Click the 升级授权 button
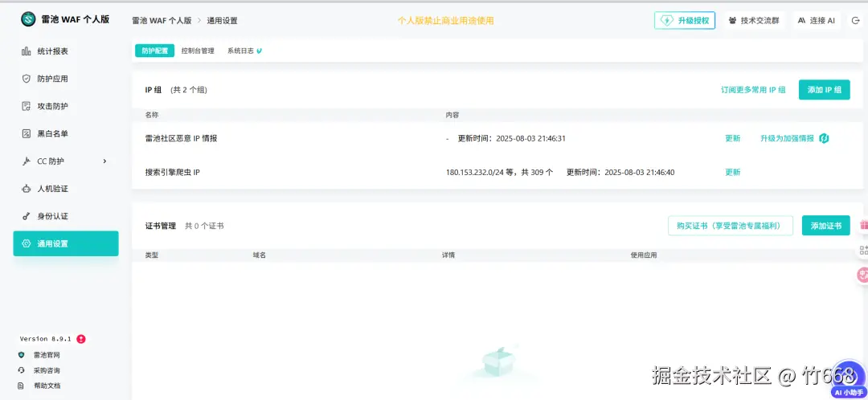The width and height of the screenshot is (868, 400). (685, 20)
